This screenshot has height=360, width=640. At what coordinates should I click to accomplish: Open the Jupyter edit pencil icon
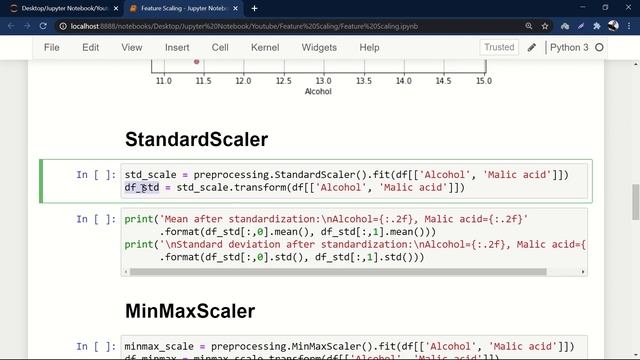[x=531, y=47]
